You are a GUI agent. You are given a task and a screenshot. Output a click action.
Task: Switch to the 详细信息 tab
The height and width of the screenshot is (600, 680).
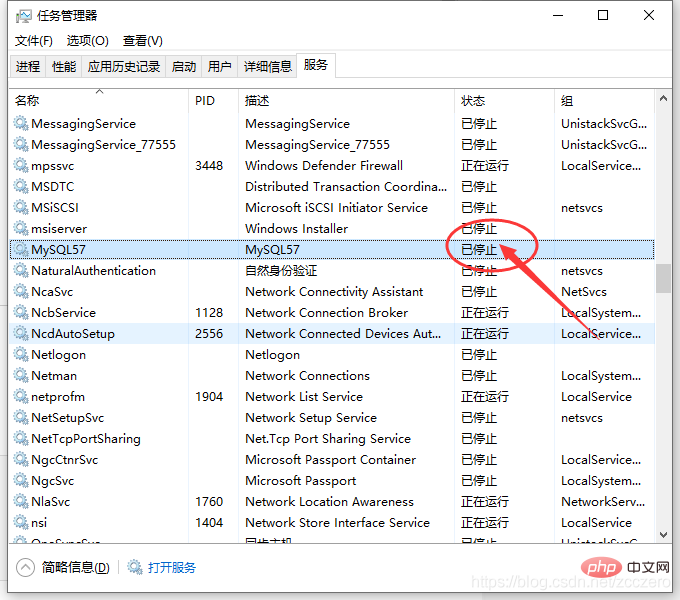[267, 67]
